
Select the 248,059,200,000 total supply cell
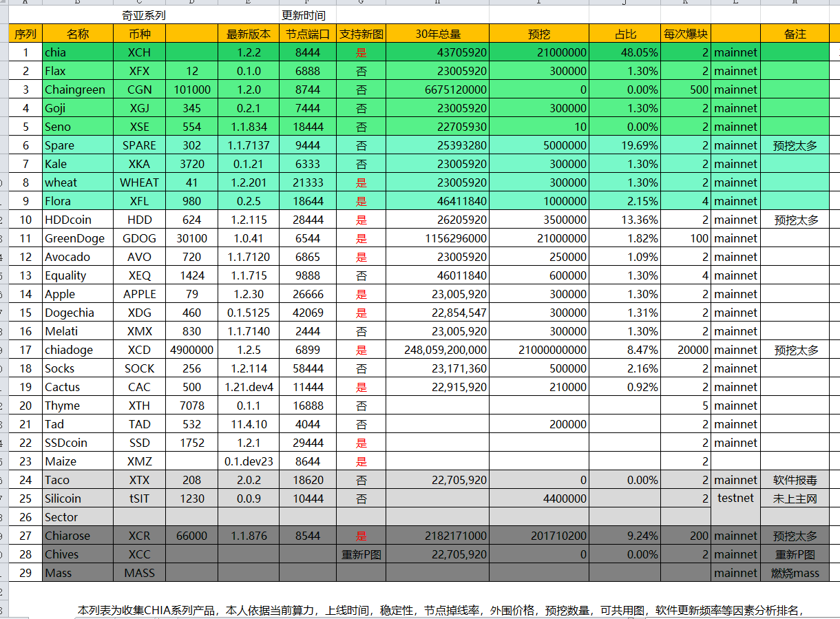pyautogui.click(x=437, y=350)
